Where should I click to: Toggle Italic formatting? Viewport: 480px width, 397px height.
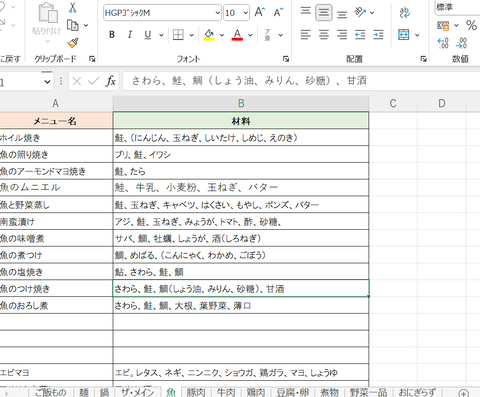130,35
